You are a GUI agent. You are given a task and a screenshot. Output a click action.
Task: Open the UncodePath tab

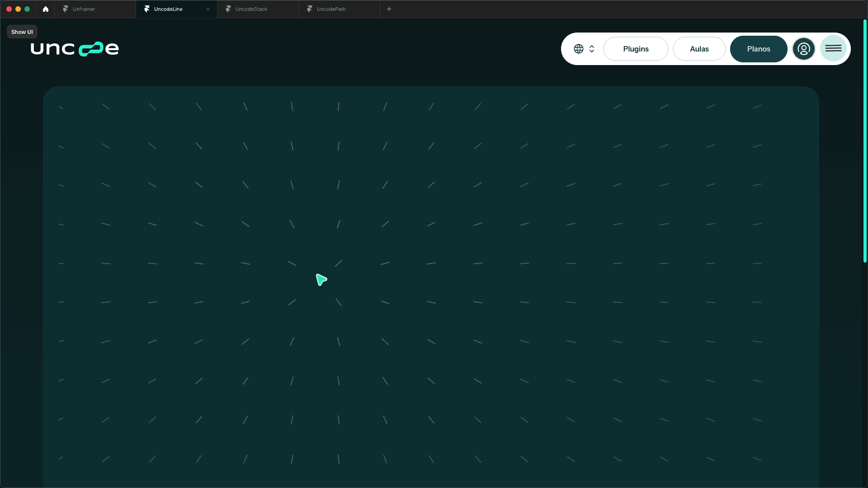pyautogui.click(x=339, y=9)
